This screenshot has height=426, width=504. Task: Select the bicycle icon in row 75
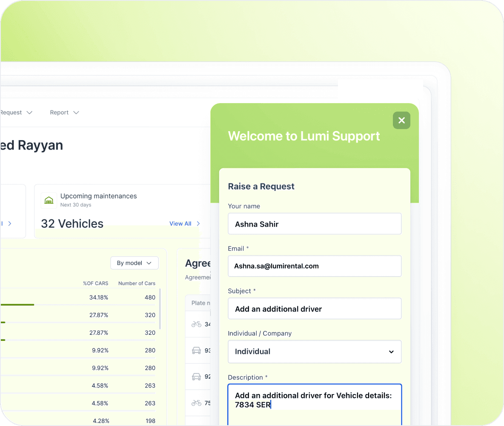pyautogui.click(x=196, y=403)
